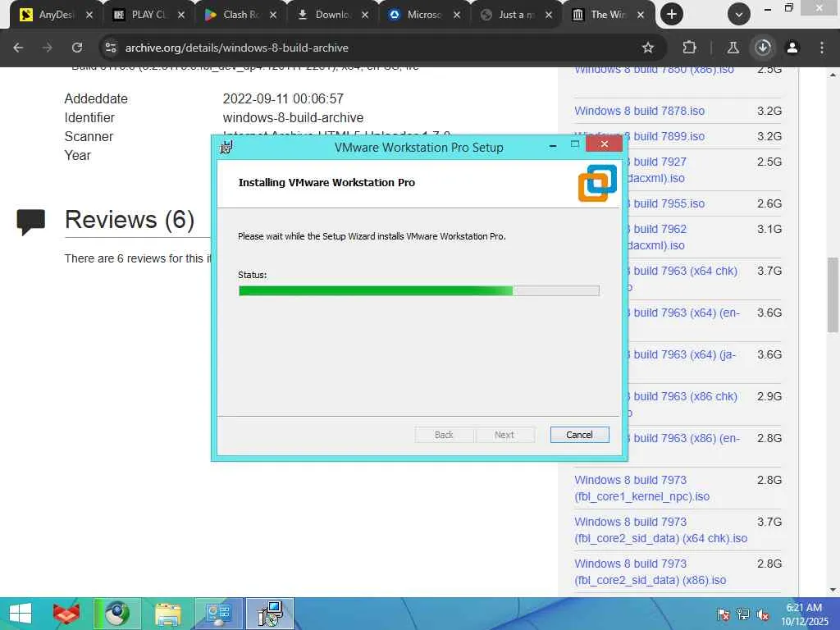Open the Control Panel taskbar item
This screenshot has width=840, height=630.
coord(218,614)
